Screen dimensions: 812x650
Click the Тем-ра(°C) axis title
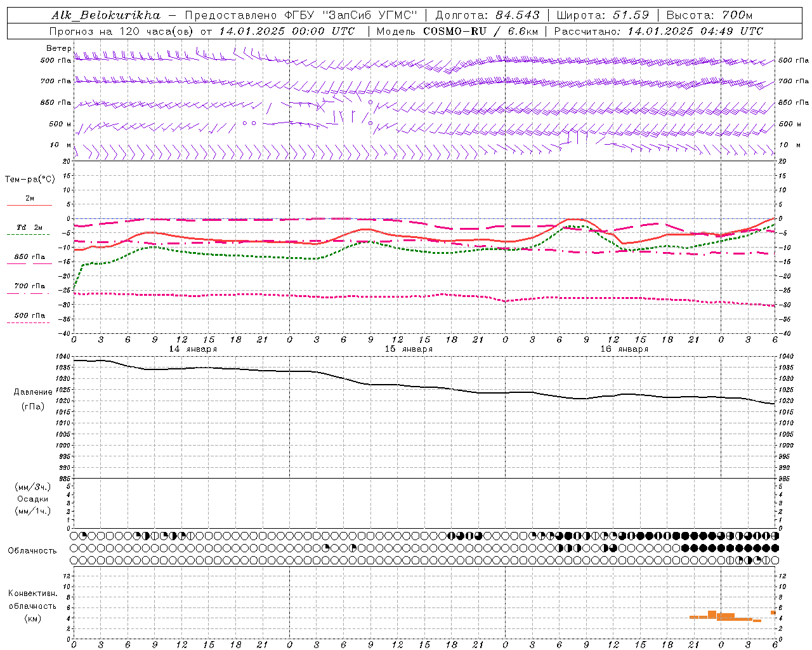click(30, 180)
